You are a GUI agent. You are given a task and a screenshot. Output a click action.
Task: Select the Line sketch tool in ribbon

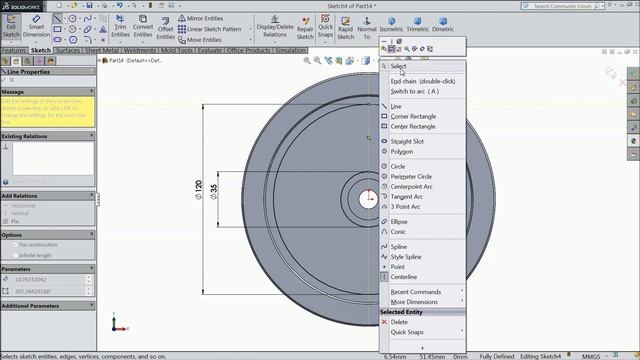[x=57, y=19]
